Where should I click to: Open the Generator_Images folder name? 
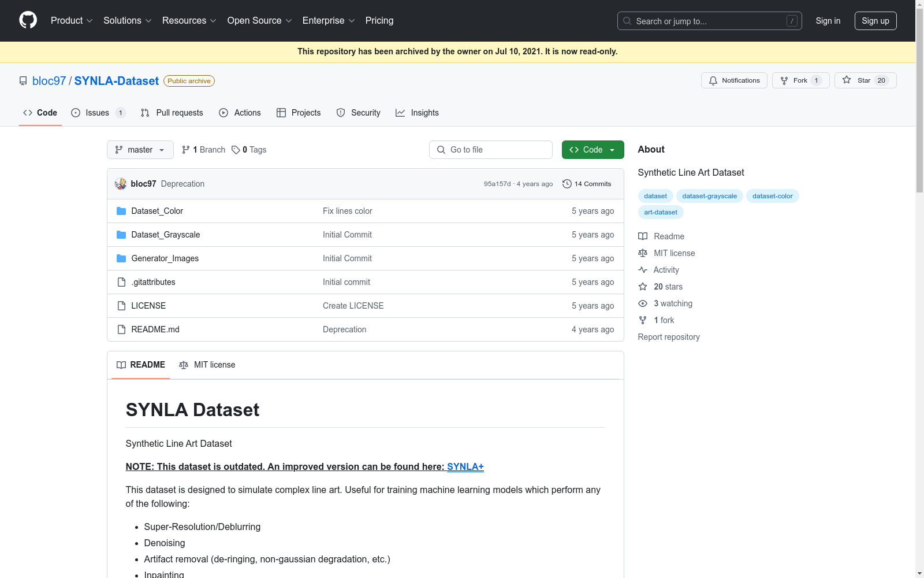point(165,258)
